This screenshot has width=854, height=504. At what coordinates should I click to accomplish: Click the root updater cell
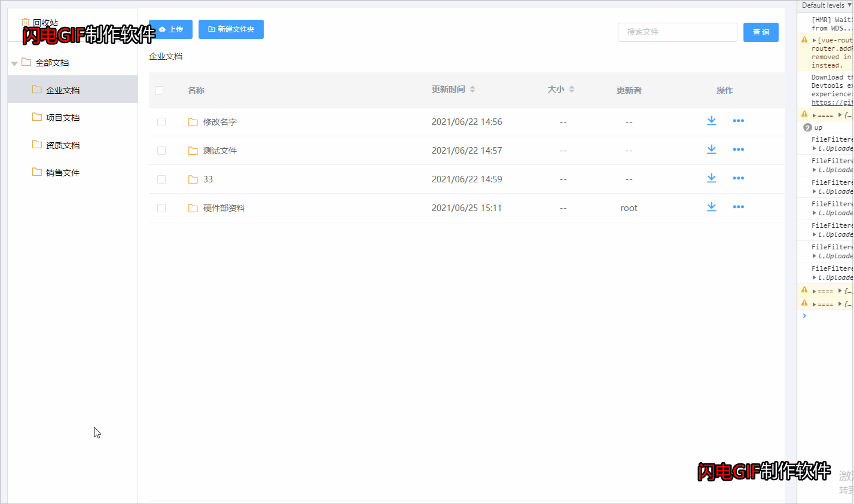[x=629, y=208]
